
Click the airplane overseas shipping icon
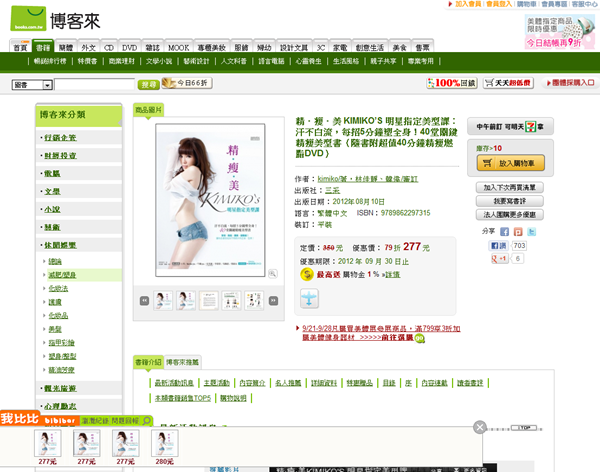[309, 298]
